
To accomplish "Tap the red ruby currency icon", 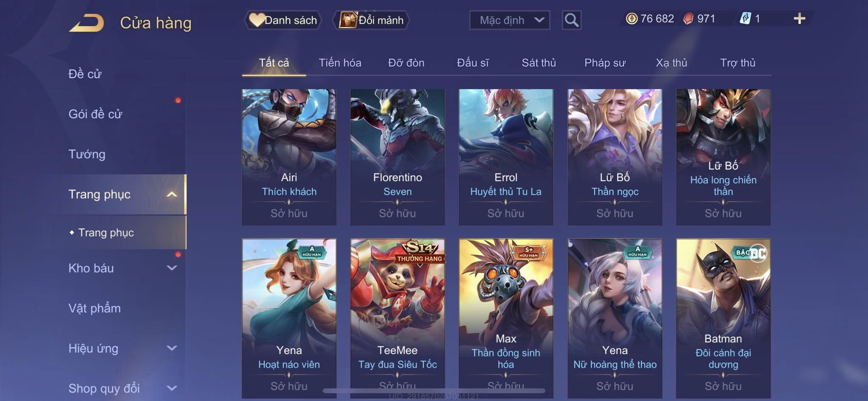I will pos(688,19).
